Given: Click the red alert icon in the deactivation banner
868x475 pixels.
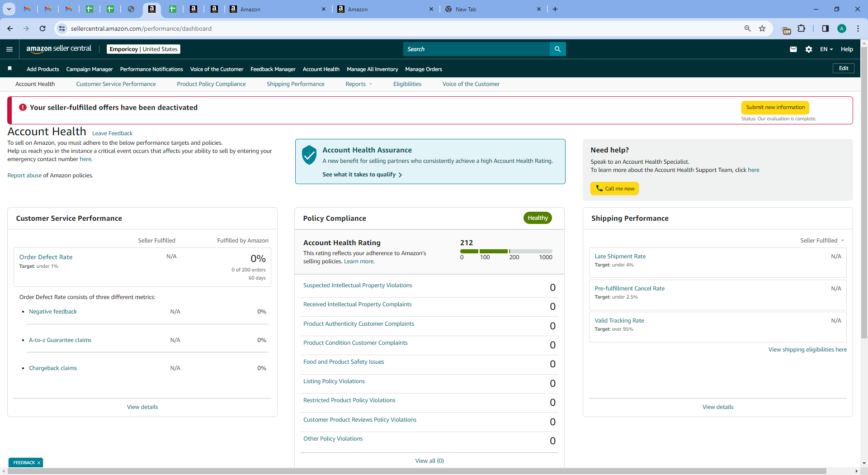Looking at the screenshot, I should click(x=23, y=107).
